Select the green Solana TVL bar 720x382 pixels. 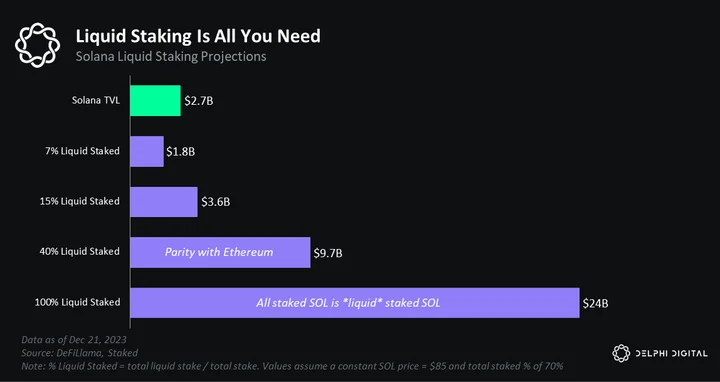tap(156, 100)
